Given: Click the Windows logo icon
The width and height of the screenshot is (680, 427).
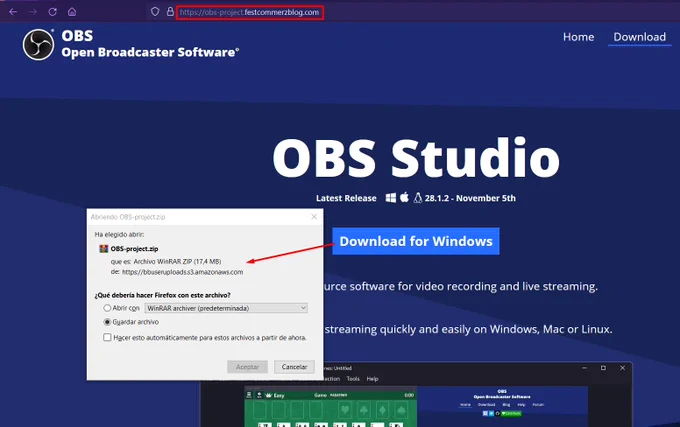Looking at the screenshot, I should [x=391, y=198].
